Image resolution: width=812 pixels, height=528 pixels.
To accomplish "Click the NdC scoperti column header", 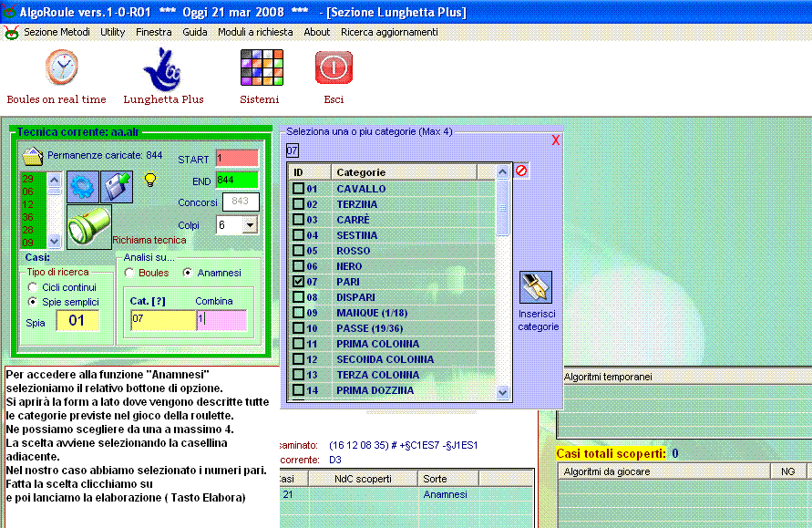I will pyautogui.click(x=363, y=479).
